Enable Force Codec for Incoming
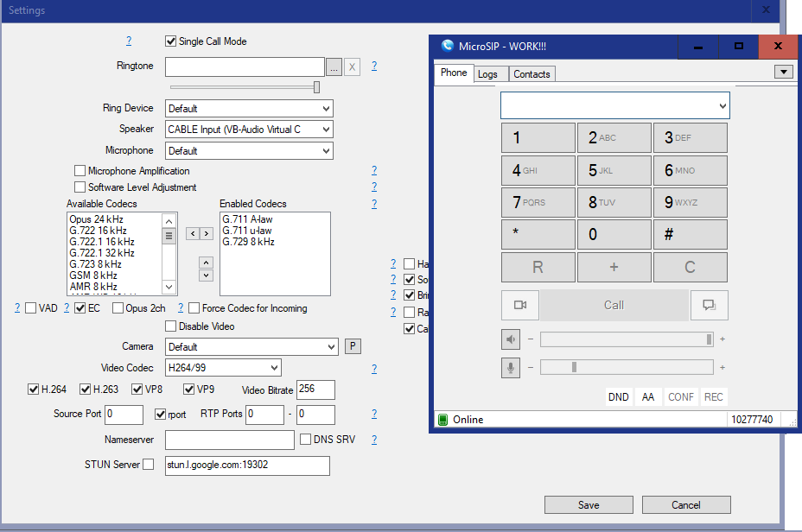This screenshot has height=532, width=802. (194, 308)
